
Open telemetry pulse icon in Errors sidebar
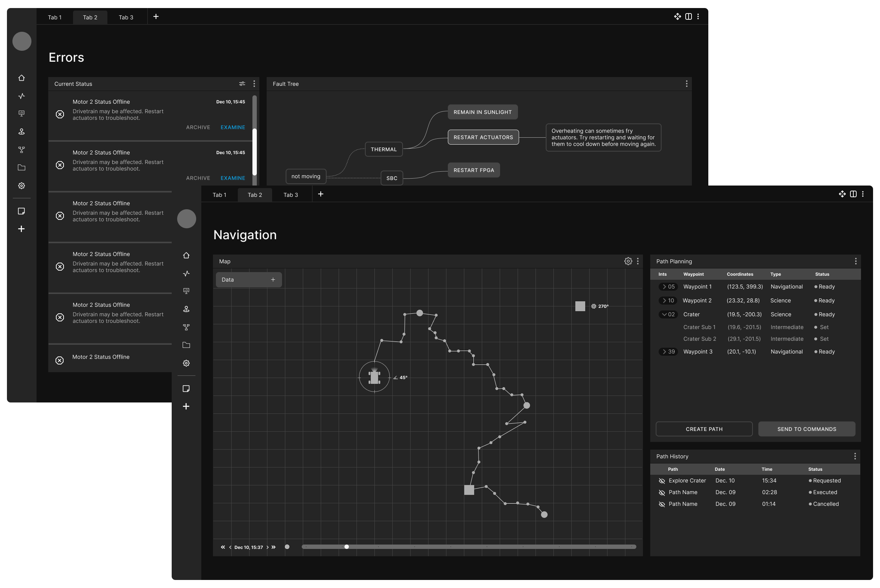coord(22,96)
